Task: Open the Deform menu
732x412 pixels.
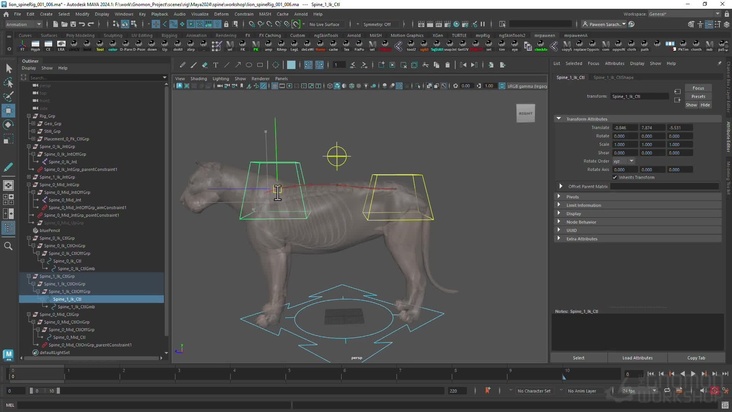Action: pyautogui.click(x=221, y=14)
